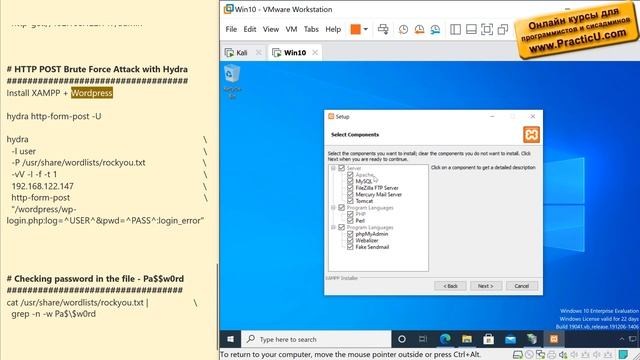640x360 pixels.
Task: Uncheck the Webalizer component
Action: point(350,240)
